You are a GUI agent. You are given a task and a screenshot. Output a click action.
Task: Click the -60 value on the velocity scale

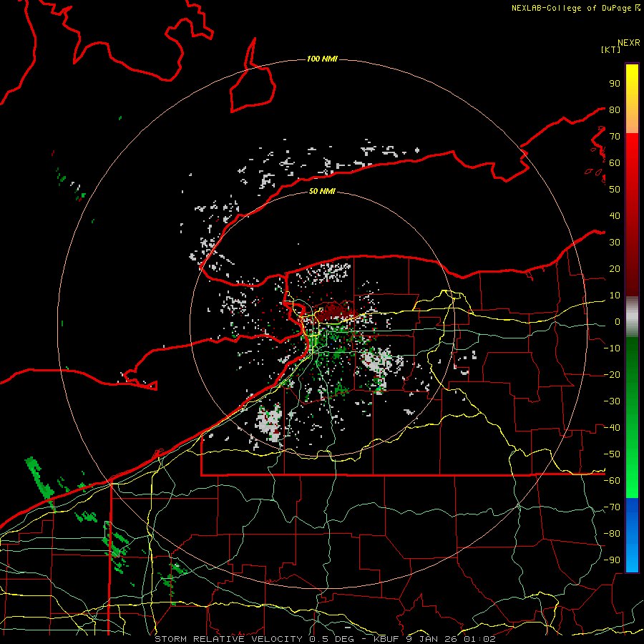tap(612, 481)
